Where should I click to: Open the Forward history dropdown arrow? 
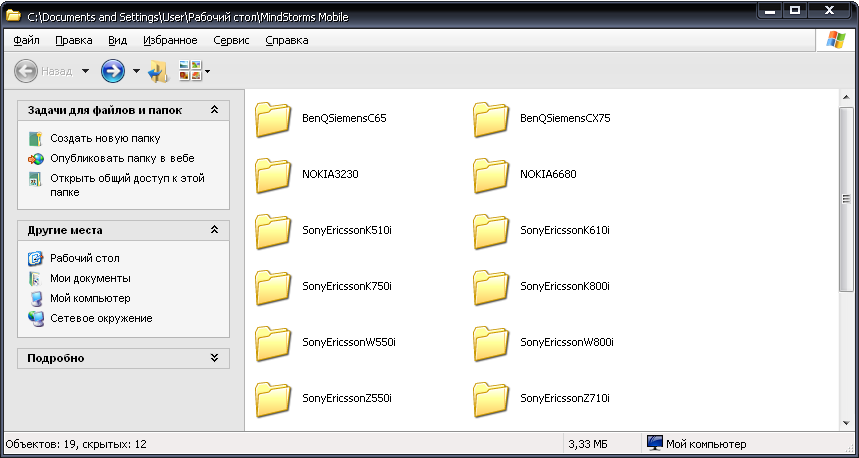136,71
